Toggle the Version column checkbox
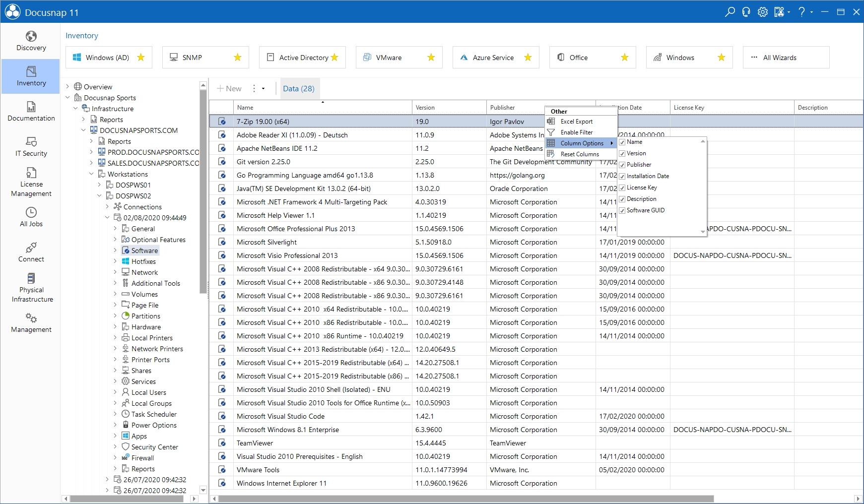The image size is (864, 504). tap(622, 153)
